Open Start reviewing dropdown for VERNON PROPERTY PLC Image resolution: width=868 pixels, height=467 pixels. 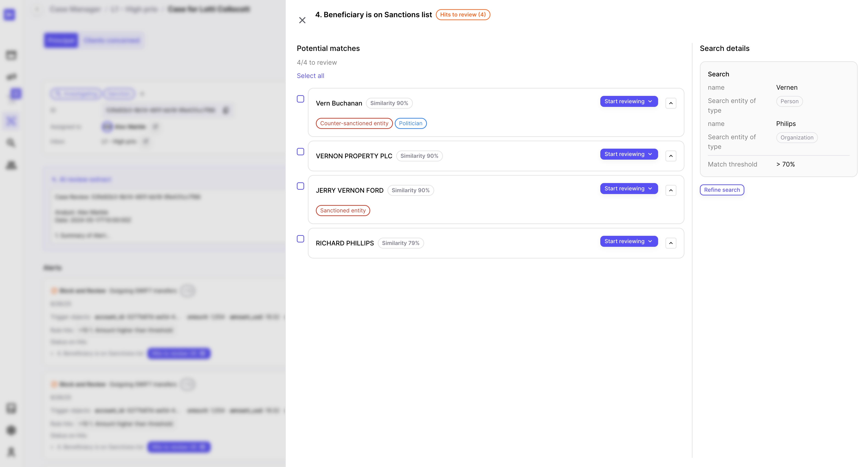[629, 154]
